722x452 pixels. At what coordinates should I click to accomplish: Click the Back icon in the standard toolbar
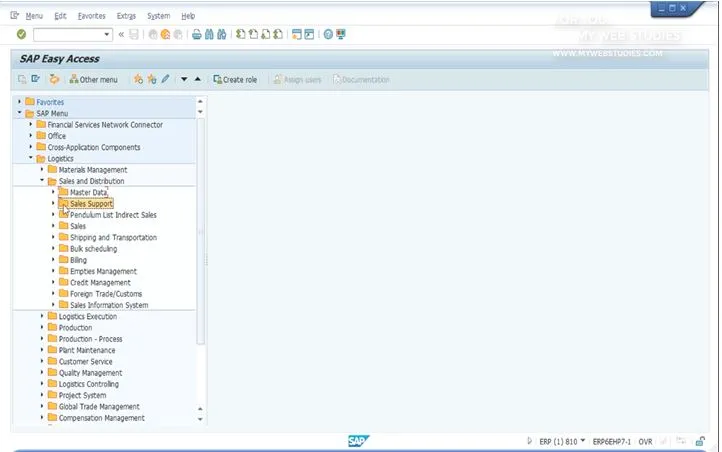[x=153, y=35]
